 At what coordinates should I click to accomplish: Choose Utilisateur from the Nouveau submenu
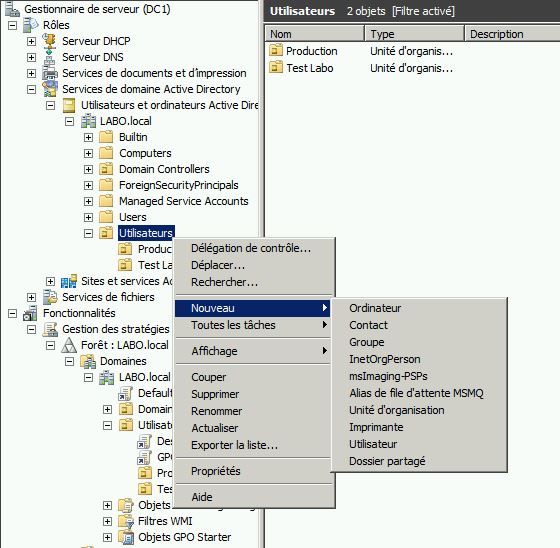373,444
